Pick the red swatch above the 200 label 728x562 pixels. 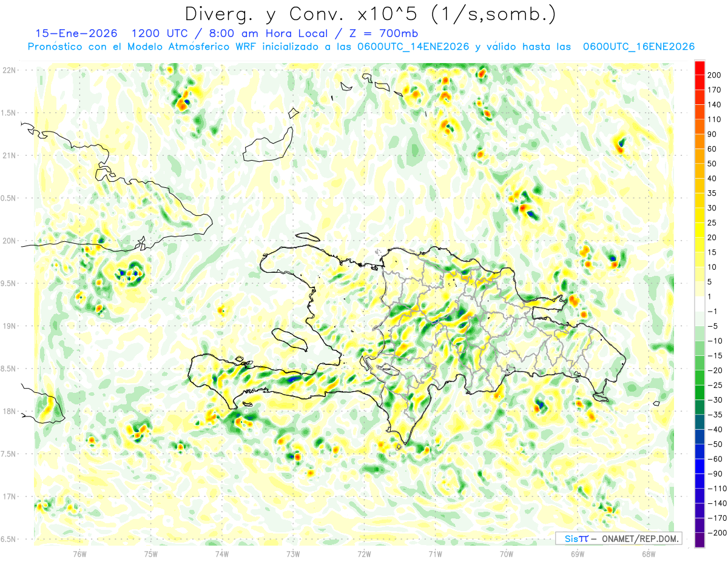(699, 67)
